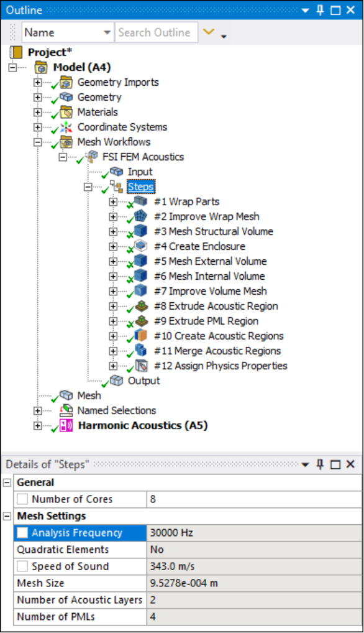This screenshot has height=633, width=364.
Task: Click the #6 Mesh Internal Volume icon
Action: pyautogui.click(x=140, y=275)
